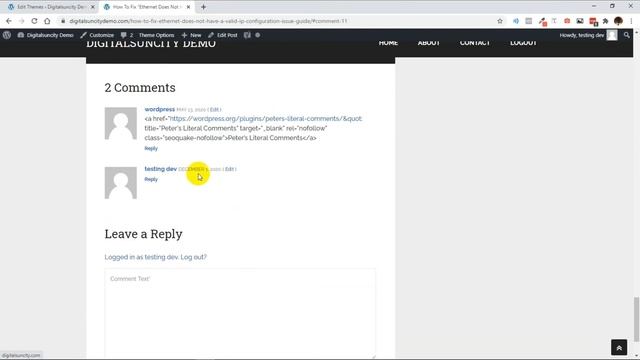Image resolution: width=640 pixels, height=360 pixels.
Task: Reply to the wordpress comment
Action: tap(151, 148)
